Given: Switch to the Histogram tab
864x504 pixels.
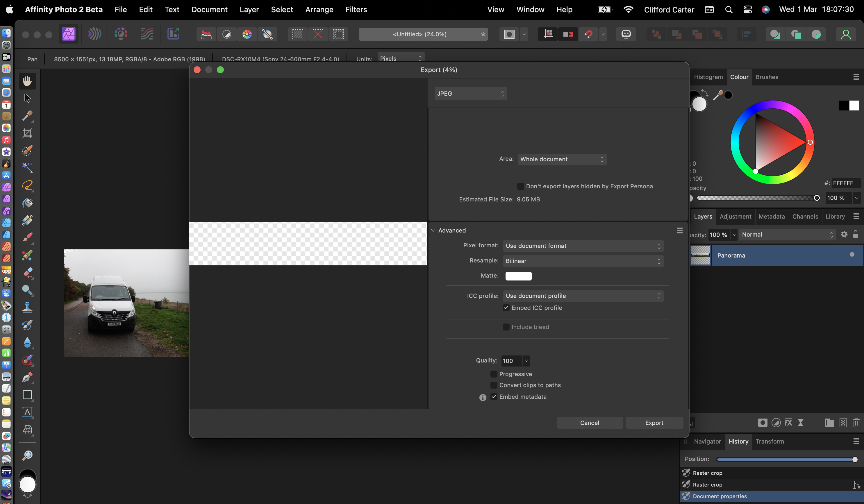Looking at the screenshot, I should click(x=708, y=77).
